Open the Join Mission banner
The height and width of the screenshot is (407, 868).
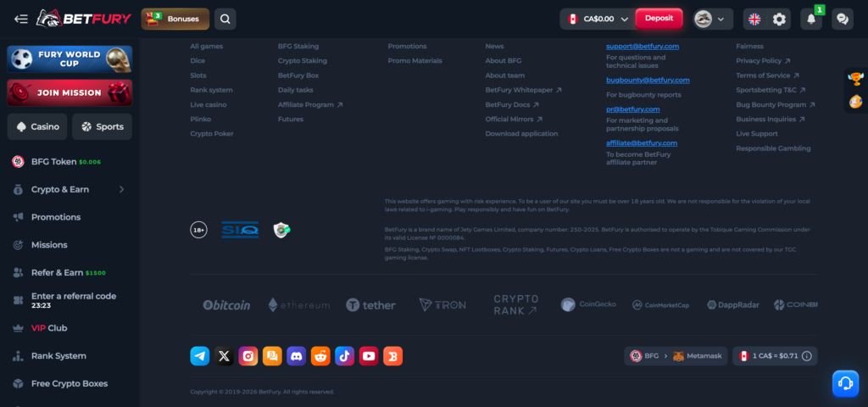click(70, 92)
